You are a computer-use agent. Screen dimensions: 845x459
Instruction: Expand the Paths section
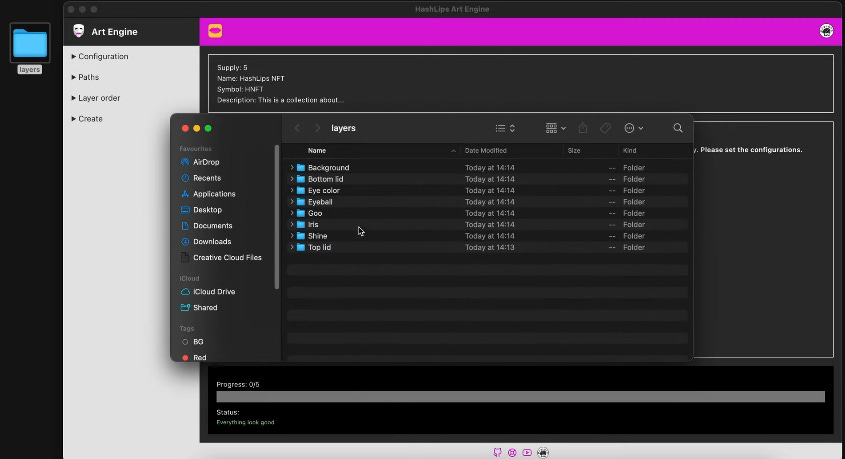click(x=85, y=77)
